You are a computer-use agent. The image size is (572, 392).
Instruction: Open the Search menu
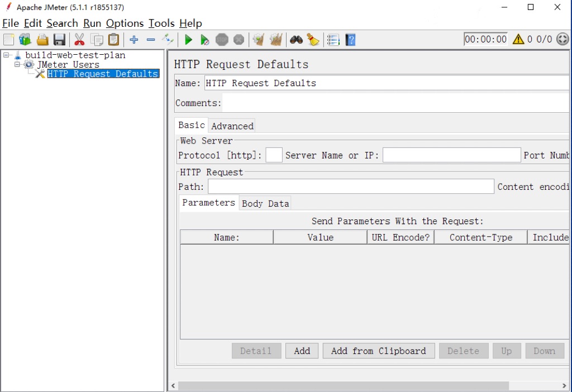pyautogui.click(x=63, y=23)
